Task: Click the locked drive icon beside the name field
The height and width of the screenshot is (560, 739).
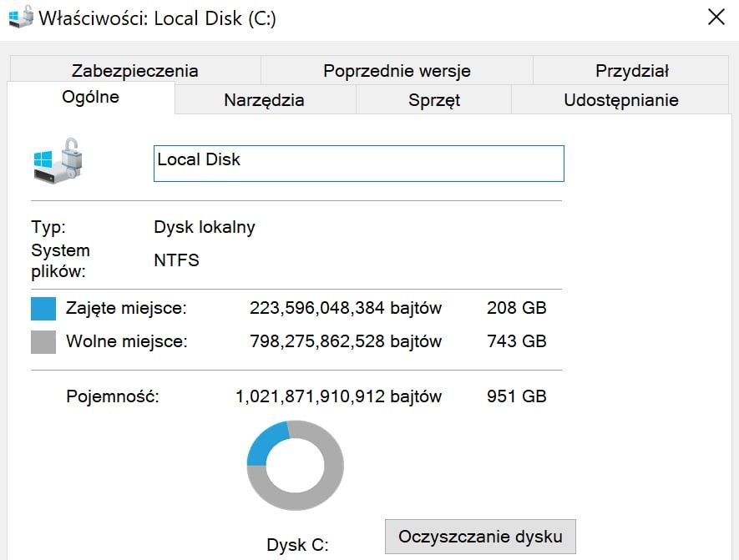Action: pos(59,162)
